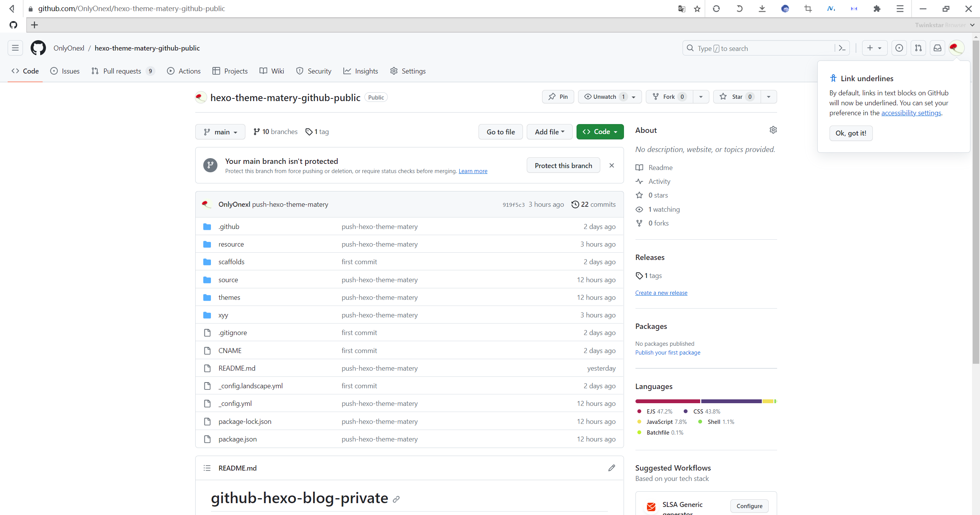The image size is (980, 515).
Task: Open the user avatar menu
Action: tap(957, 48)
